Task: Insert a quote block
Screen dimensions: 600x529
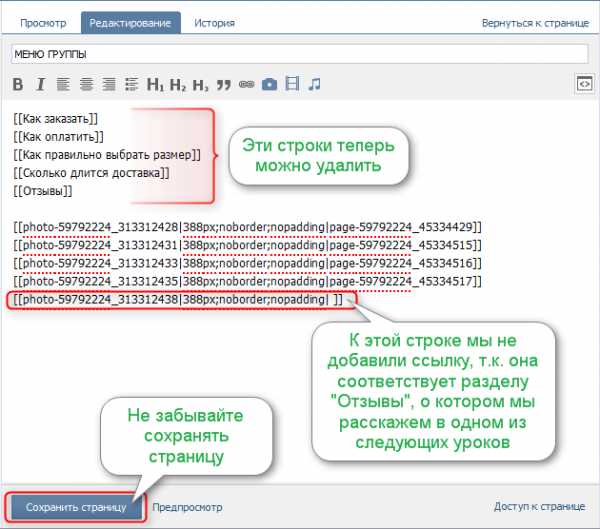Action: pos(223,84)
